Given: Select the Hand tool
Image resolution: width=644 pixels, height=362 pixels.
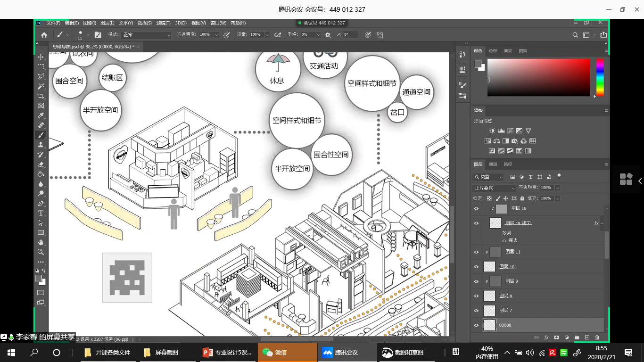Looking at the screenshot, I should [x=41, y=242].
